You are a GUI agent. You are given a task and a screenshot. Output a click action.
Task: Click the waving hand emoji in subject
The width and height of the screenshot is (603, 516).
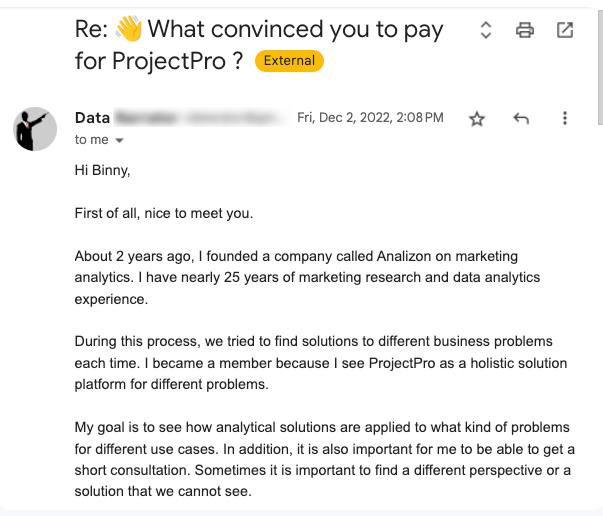point(131,30)
